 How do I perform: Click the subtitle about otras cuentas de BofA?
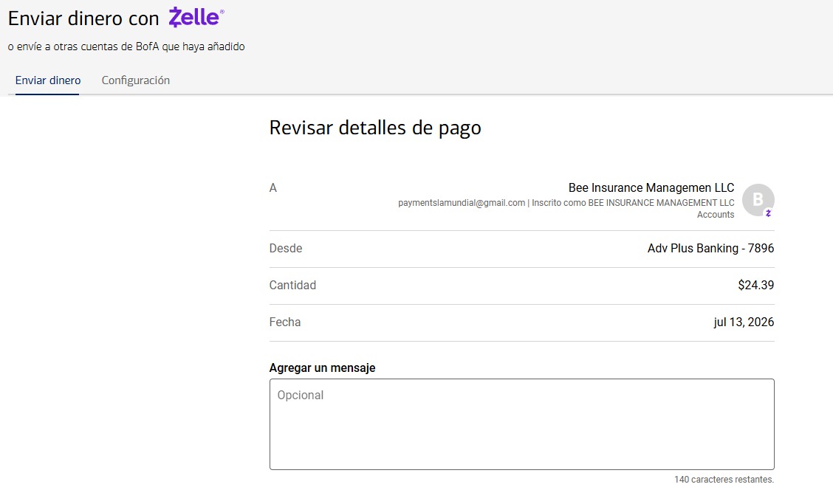click(126, 46)
